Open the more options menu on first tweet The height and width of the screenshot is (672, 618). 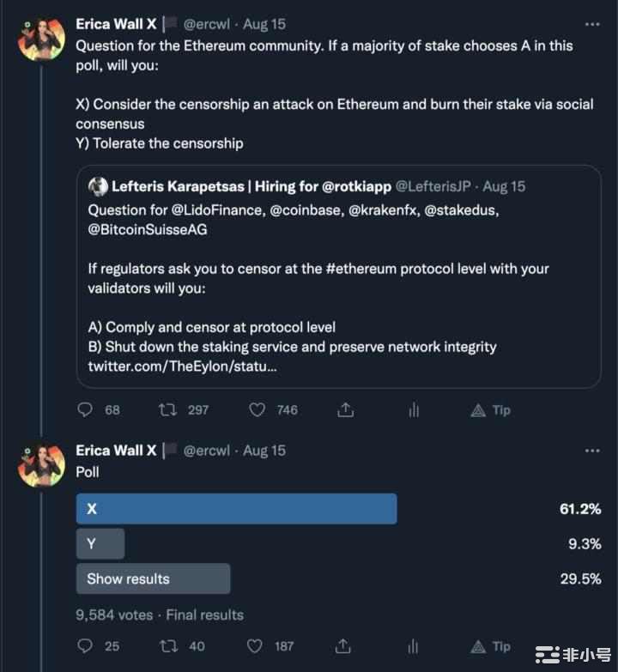(x=592, y=25)
